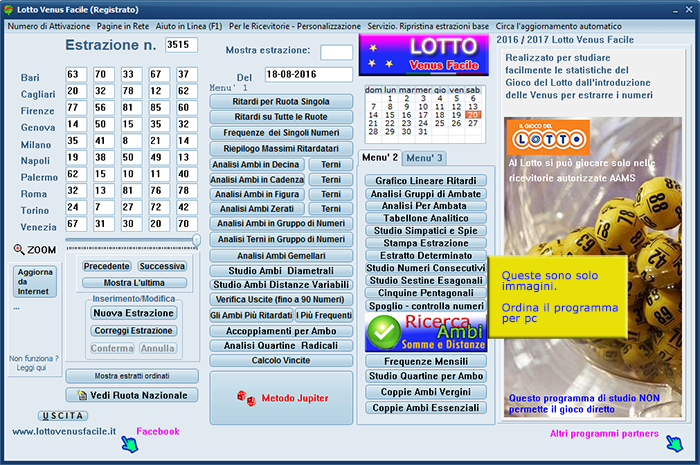
Task: Open the Numero di Attivazione menu
Action: coord(49,26)
